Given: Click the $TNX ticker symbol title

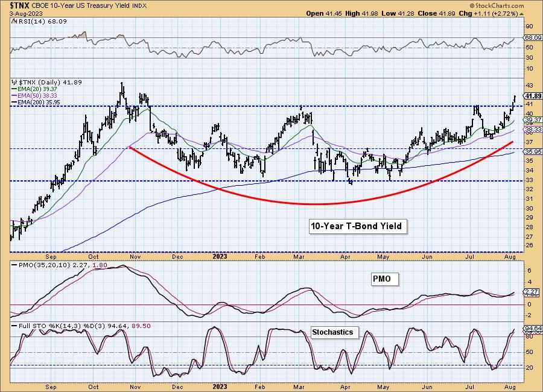Looking at the screenshot, I should (x=20, y=5).
